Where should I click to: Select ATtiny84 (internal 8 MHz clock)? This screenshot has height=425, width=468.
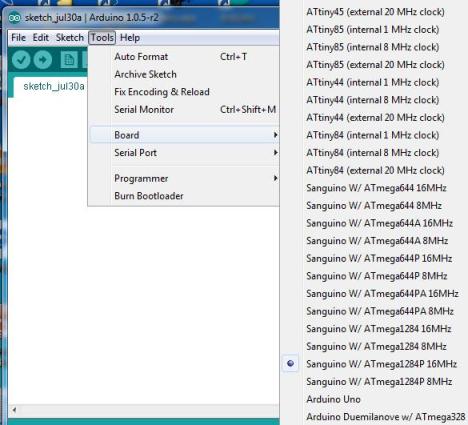point(374,153)
